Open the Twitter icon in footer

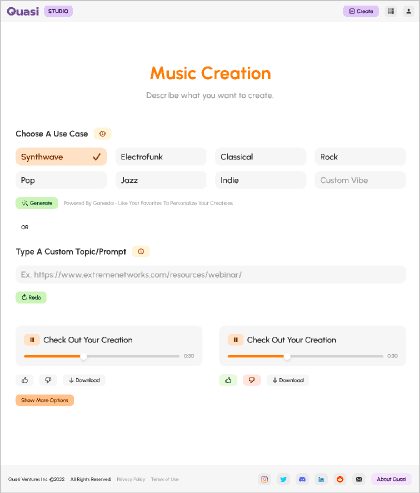[x=283, y=479]
